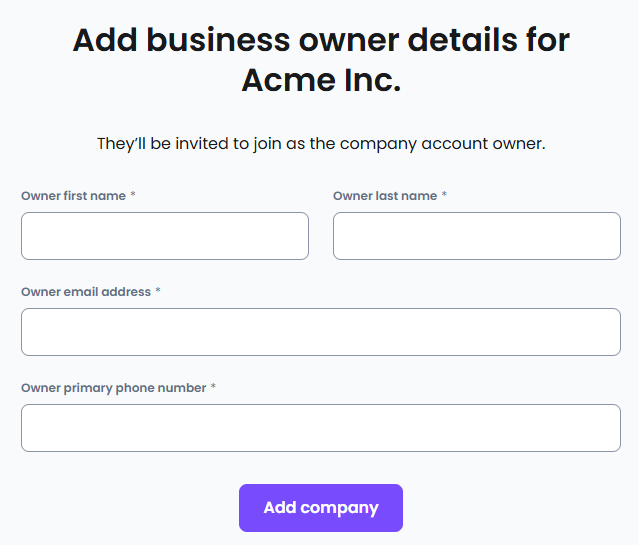Submit the form with Add company
This screenshot has height=545, width=638.
click(321, 508)
